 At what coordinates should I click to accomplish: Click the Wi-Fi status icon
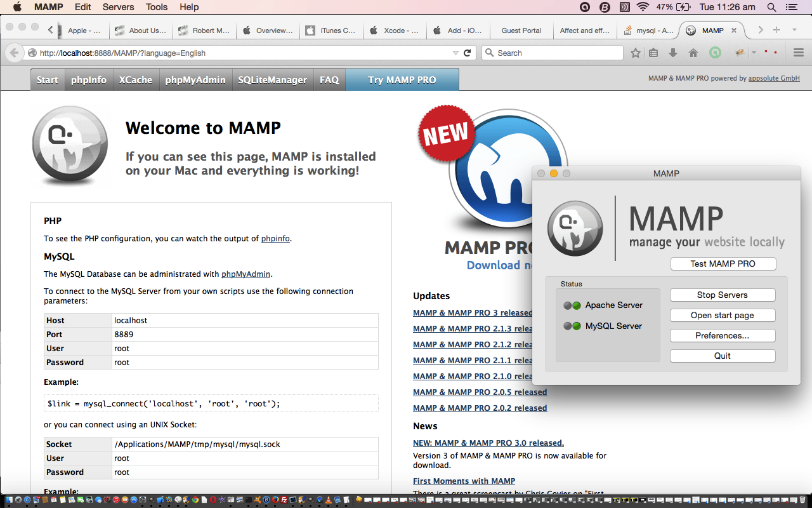[643, 7]
